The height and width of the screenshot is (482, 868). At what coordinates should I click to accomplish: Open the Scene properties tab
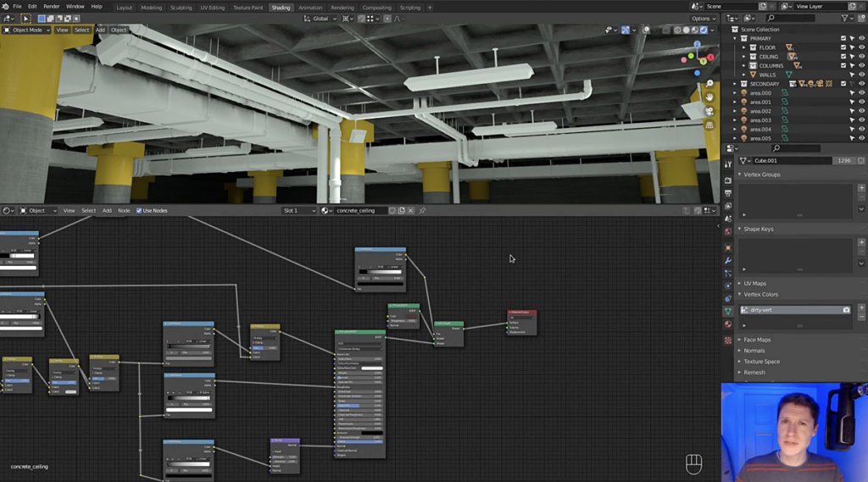point(728,219)
